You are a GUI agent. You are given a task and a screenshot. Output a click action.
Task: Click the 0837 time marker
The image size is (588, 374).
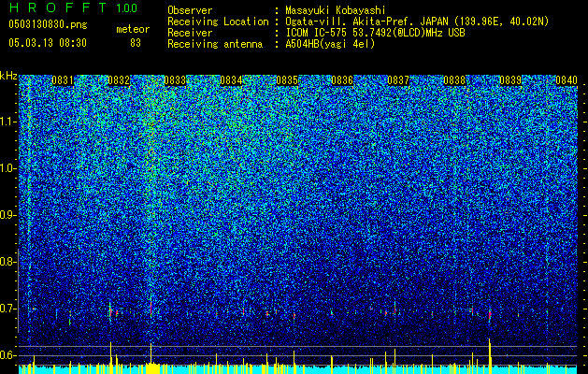(x=398, y=80)
